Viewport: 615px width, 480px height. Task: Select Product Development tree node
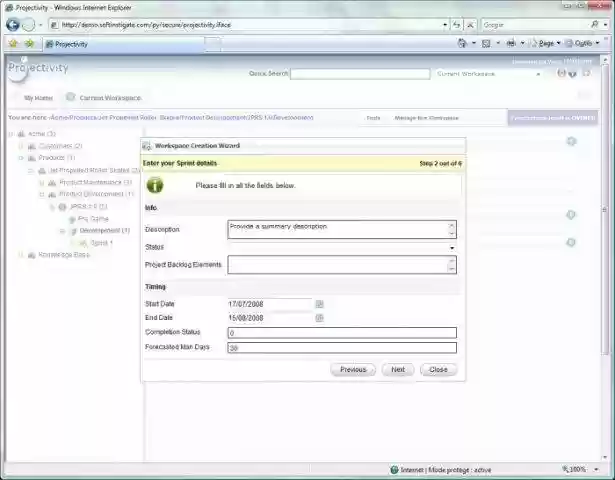point(96,194)
